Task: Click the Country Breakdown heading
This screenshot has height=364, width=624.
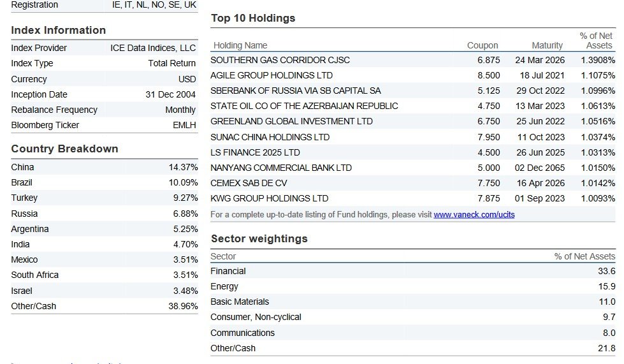Action: click(x=64, y=149)
